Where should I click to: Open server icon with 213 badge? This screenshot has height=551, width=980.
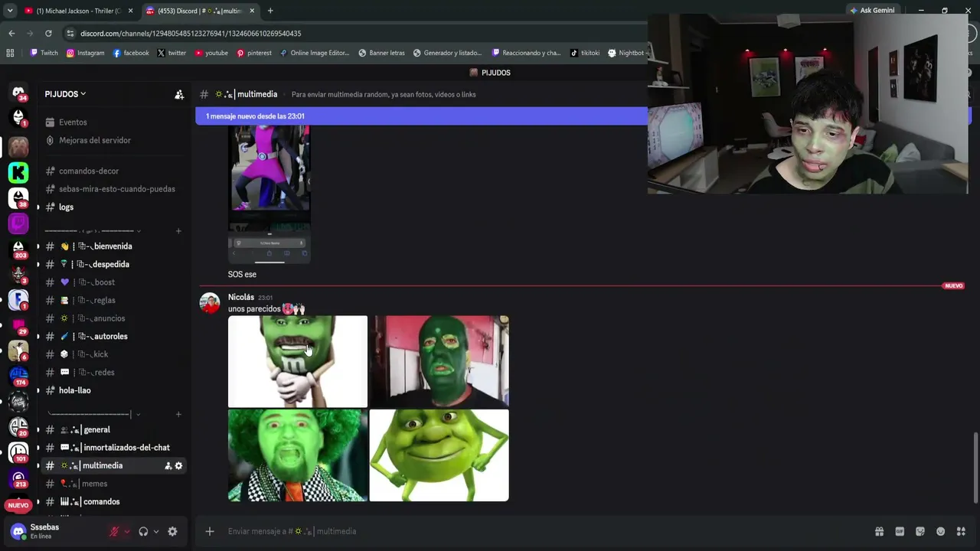(18, 478)
